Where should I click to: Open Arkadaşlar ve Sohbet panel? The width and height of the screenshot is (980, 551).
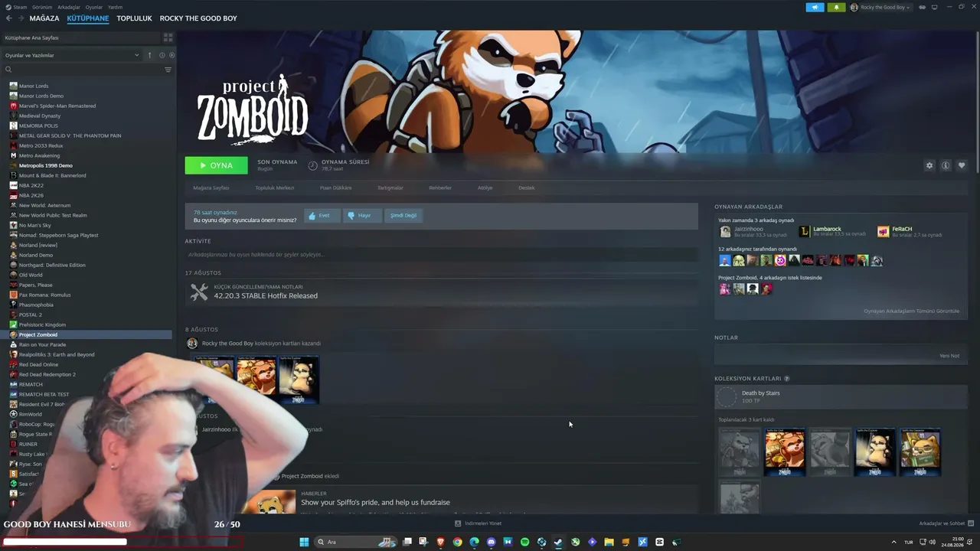click(946, 523)
